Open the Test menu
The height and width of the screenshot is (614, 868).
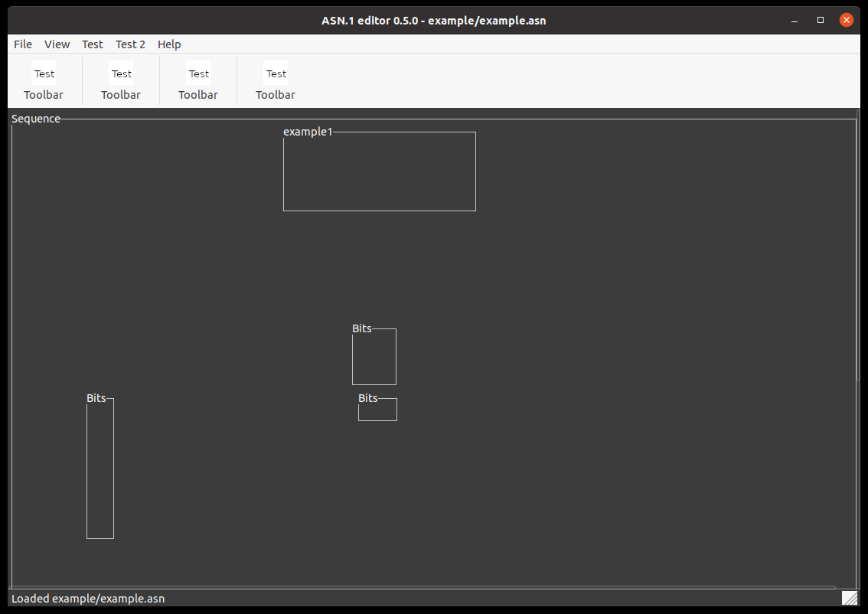(92, 44)
